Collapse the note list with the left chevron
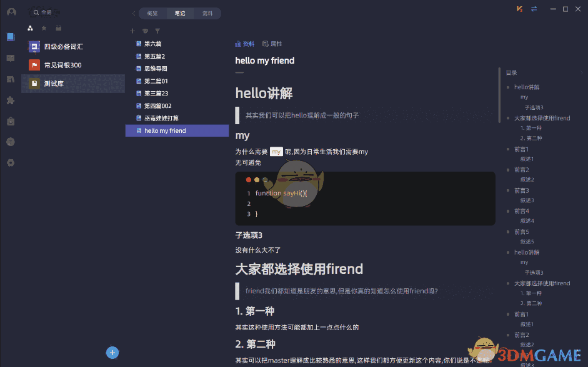Viewport: 588px width, 367px height. [134, 12]
